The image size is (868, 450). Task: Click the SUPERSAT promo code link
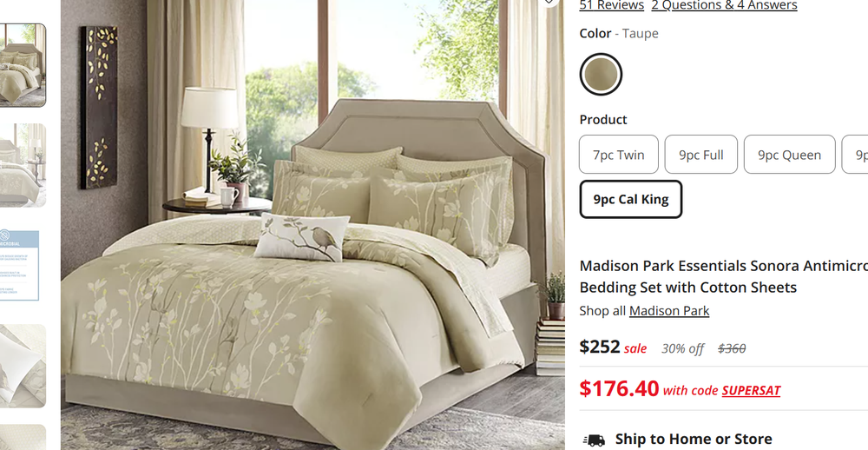[x=751, y=390]
